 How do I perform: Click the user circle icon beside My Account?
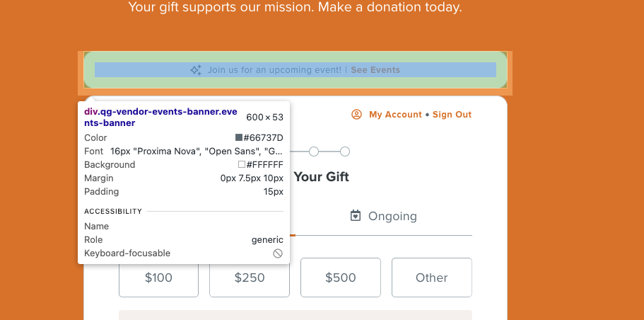pos(356,115)
